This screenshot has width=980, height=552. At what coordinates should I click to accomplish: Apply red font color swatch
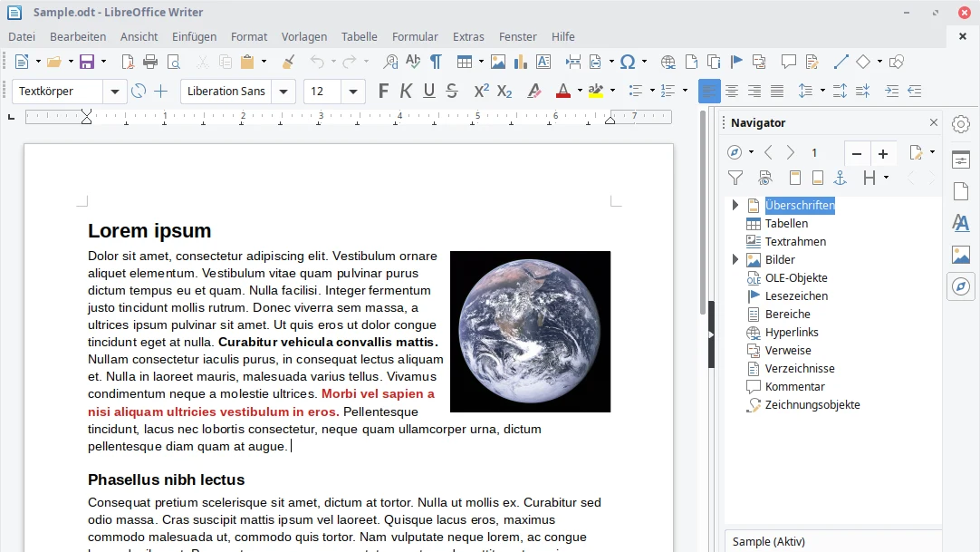563,92
